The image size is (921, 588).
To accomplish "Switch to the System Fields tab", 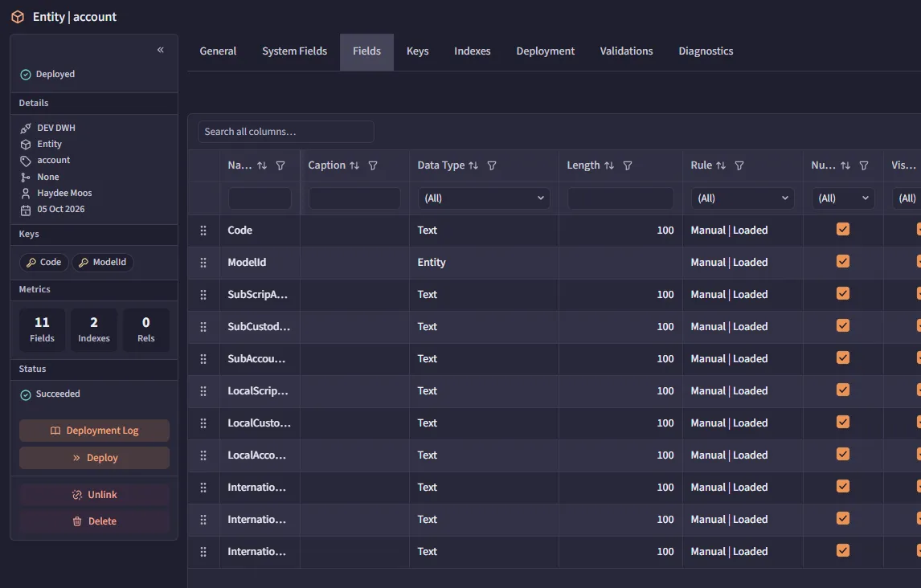I will point(294,51).
